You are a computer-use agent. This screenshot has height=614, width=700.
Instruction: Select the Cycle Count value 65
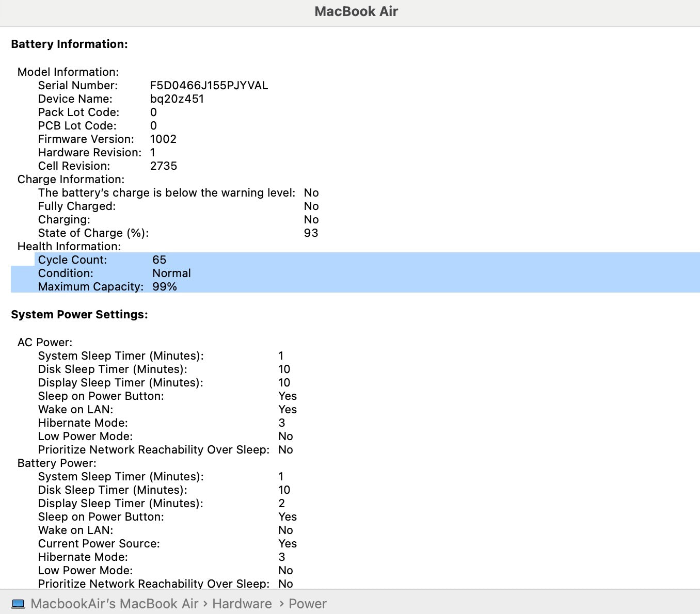click(x=160, y=260)
